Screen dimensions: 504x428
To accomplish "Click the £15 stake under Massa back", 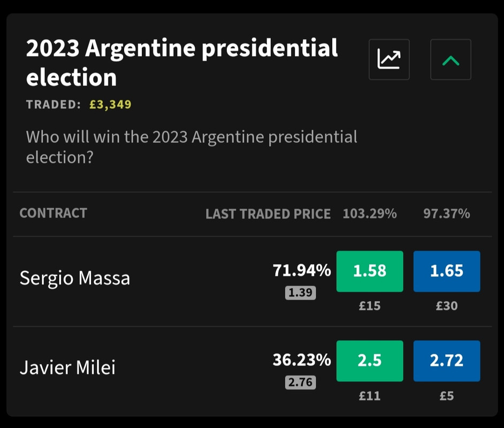I will 370,306.
